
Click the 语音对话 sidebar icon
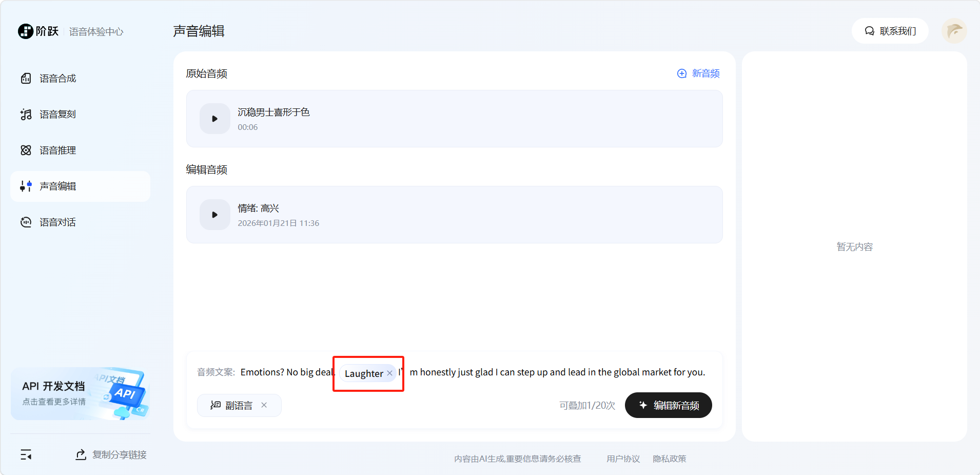(x=26, y=222)
